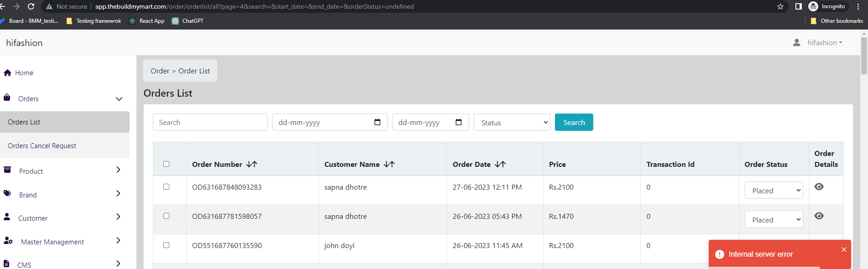
Task: Click Order breadcrumb link
Action: click(x=160, y=71)
